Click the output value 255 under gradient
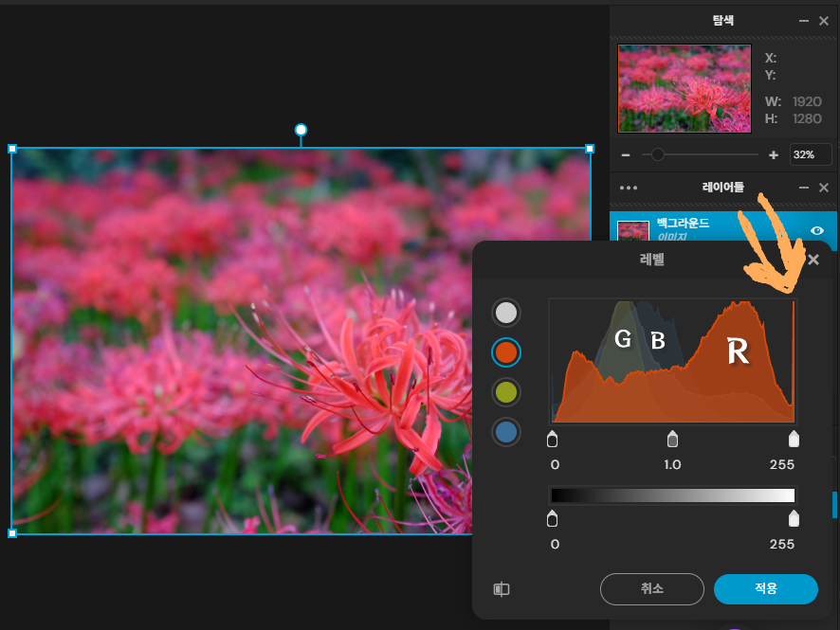This screenshot has height=630, width=840. coord(781,545)
